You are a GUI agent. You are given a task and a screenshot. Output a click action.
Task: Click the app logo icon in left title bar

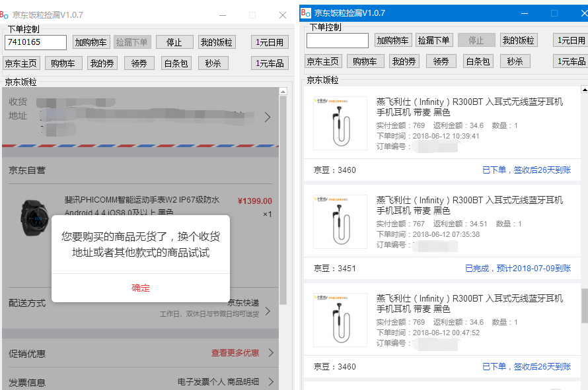coord(4,15)
